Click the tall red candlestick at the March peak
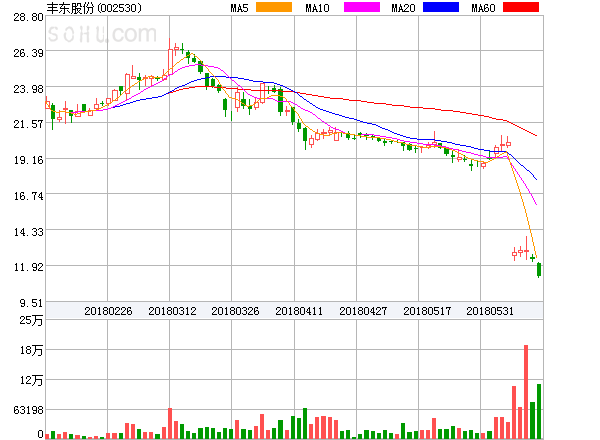 170,57
